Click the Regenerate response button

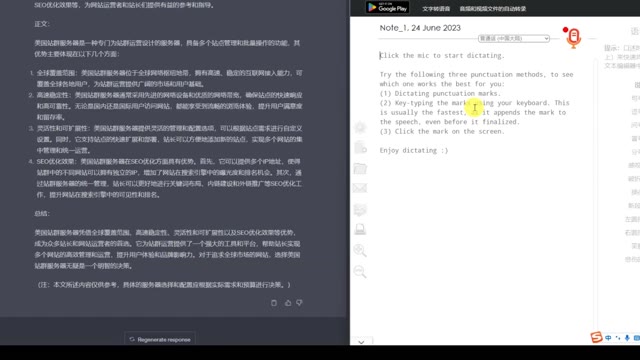[x=160, y=339]
